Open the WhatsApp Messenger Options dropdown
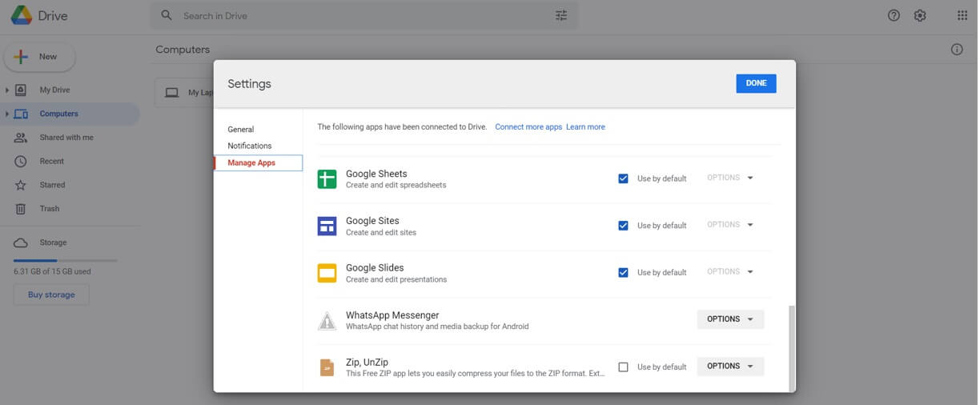 [x=730, y=319]
